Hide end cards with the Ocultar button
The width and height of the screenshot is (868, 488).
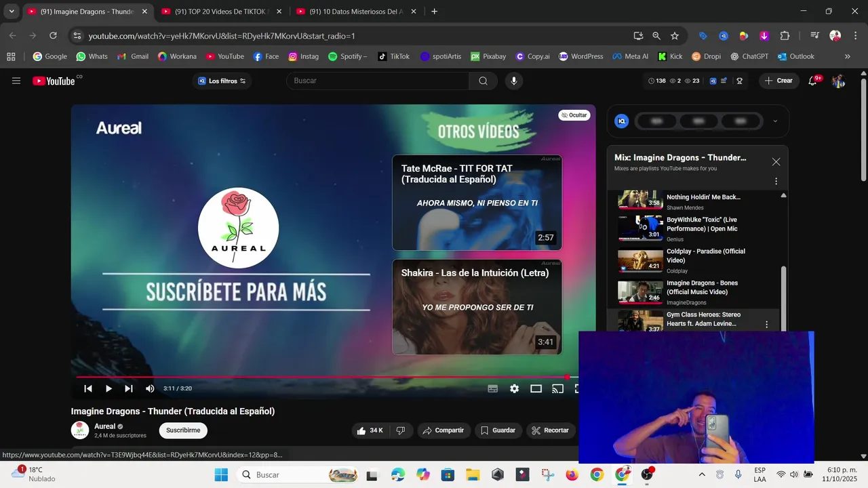(574, 115)
